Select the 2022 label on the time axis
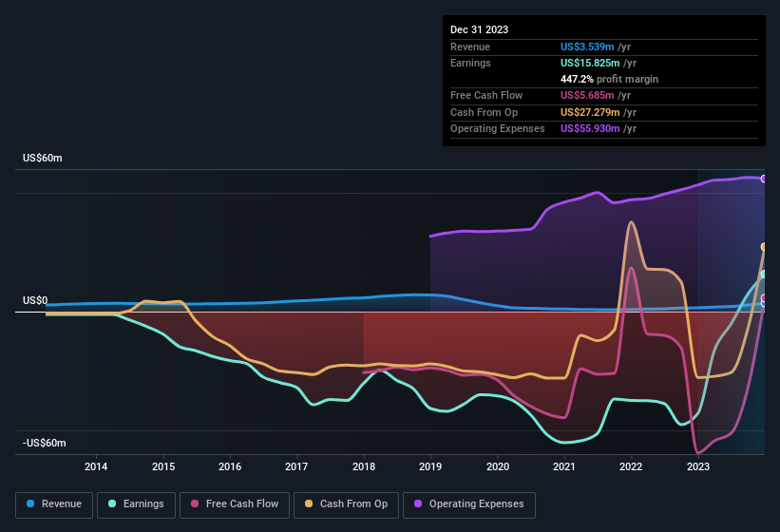Viewport: 780px width, 532px height. click(631, 466)
